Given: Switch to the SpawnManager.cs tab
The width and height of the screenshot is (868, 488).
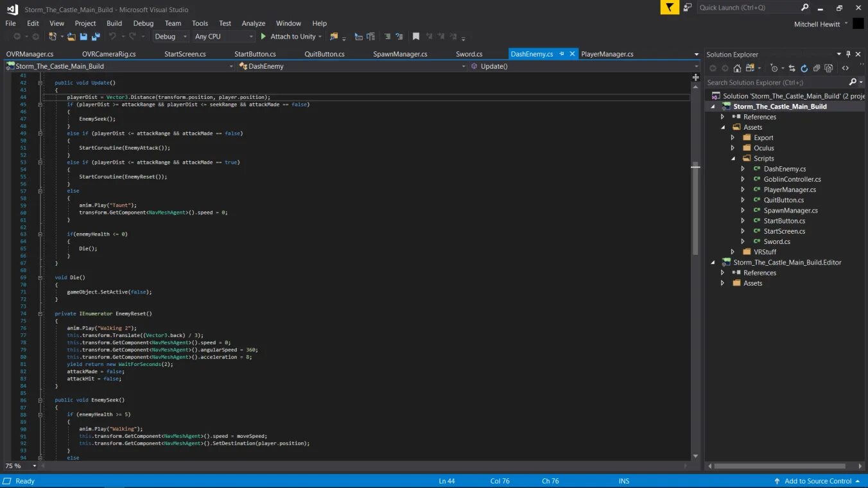Looking at the screenshot, I should pyautogui.click(x=400, y=54).
